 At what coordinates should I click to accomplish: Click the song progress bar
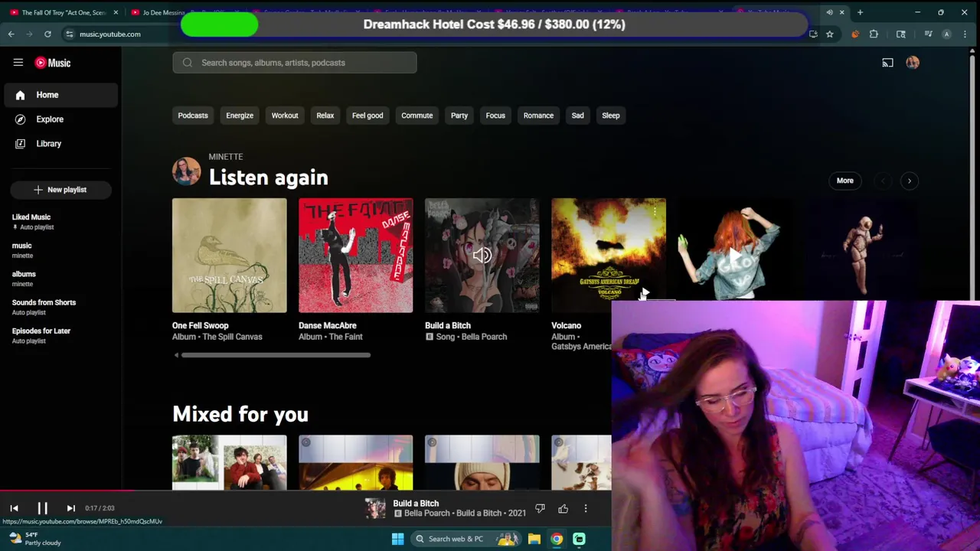(x=306, y=491)
